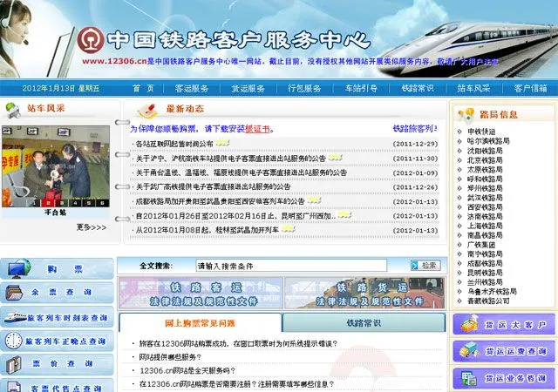
Task: Open 成都铁路局加开贵阳至武昌 notice
Action: [x=220, y=201]
